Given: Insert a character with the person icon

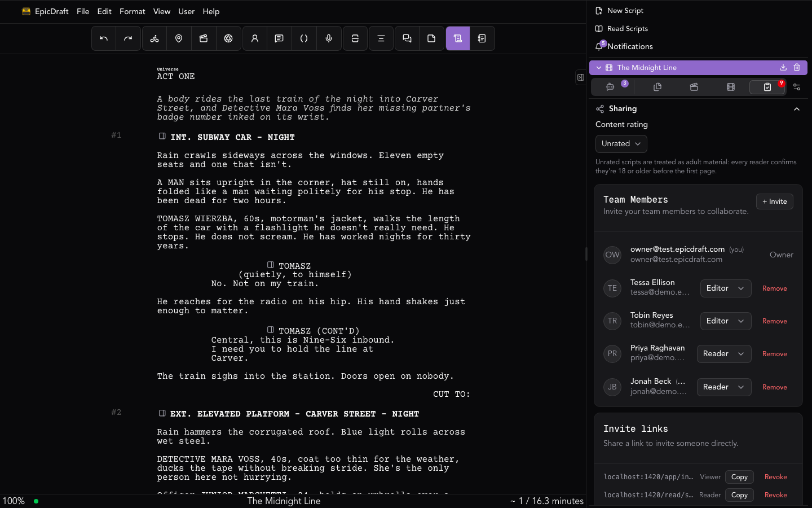Looking at the screenshot, I should 255,38.
